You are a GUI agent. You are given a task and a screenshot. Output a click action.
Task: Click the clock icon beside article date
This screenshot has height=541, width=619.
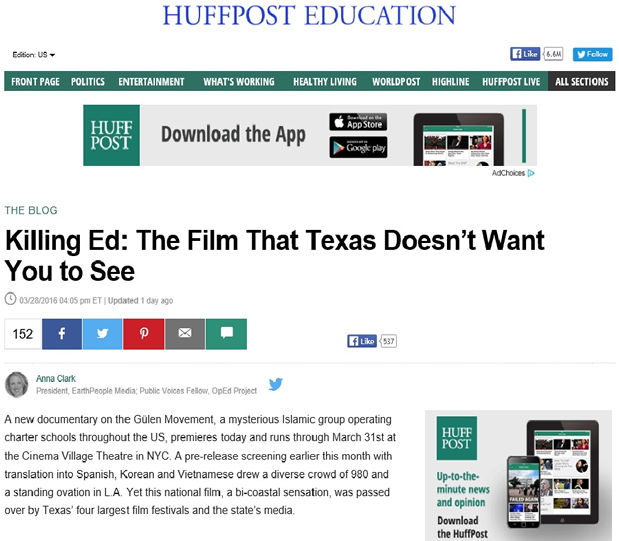coord(10,299)
